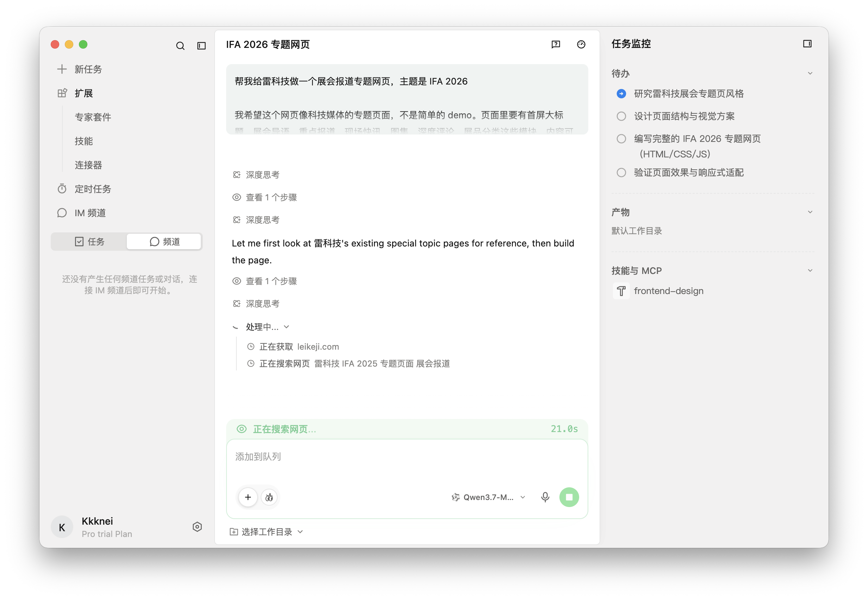Click the 任务监控 panel heading
The width and height of the screenshot is (868, 600).
click(x=631, y=44)
